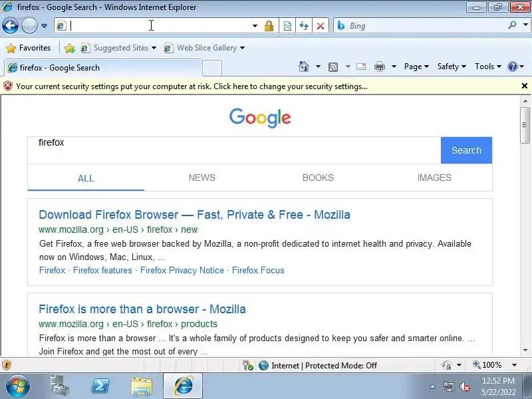Click the Help question mark icon
532x399 pixels.
point(512,66)
